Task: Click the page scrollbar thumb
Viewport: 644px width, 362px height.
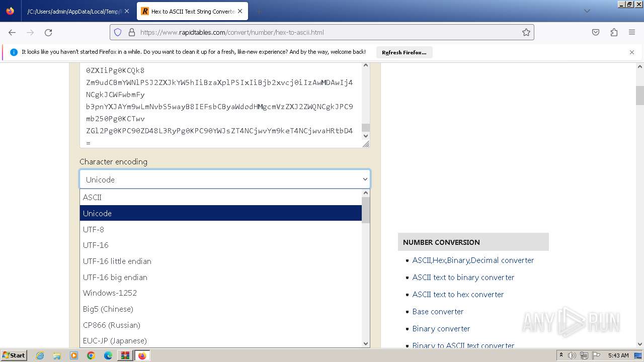Action: [x=640, y=96]
